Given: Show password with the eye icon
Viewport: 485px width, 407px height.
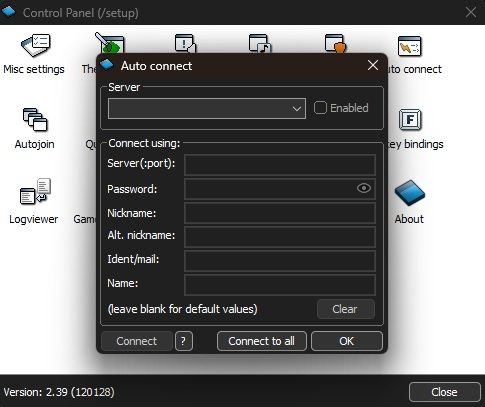Looking at the screenshot, I should pos(364,188).
